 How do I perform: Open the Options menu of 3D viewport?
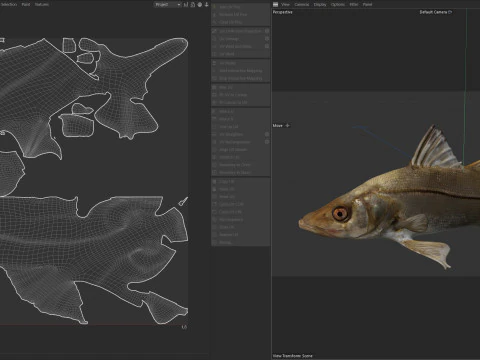pyautogui.click(x=338, y=4)
